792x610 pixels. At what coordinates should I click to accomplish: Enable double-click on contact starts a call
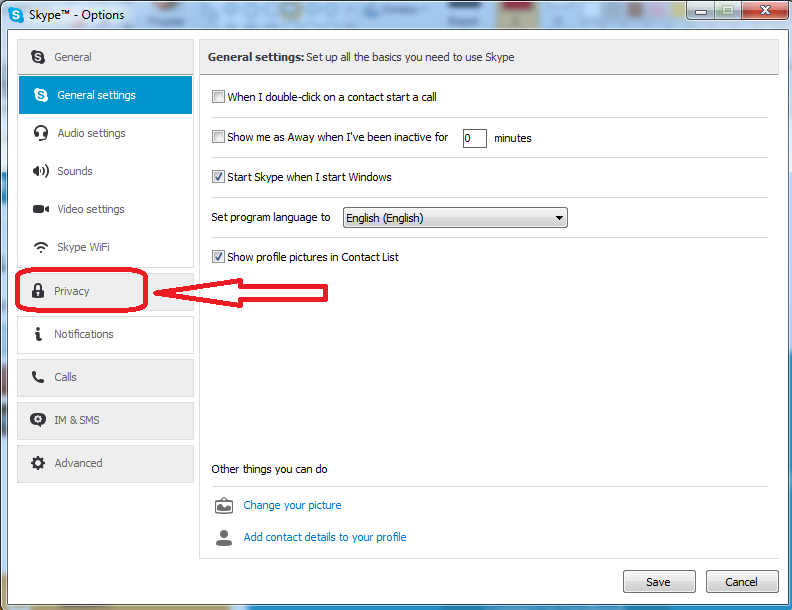pyautogui.click(x=218, y=96)
